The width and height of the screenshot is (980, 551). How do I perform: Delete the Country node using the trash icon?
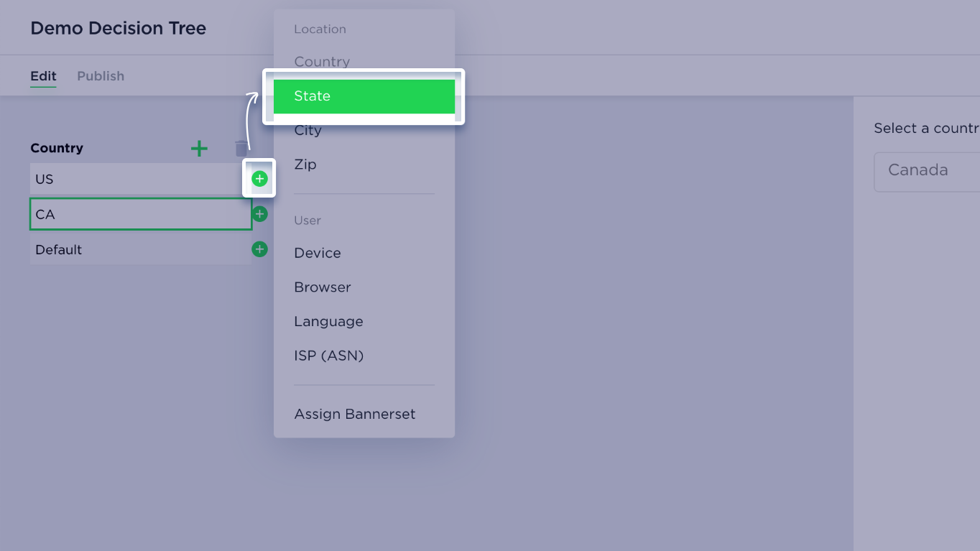point(241,149)
